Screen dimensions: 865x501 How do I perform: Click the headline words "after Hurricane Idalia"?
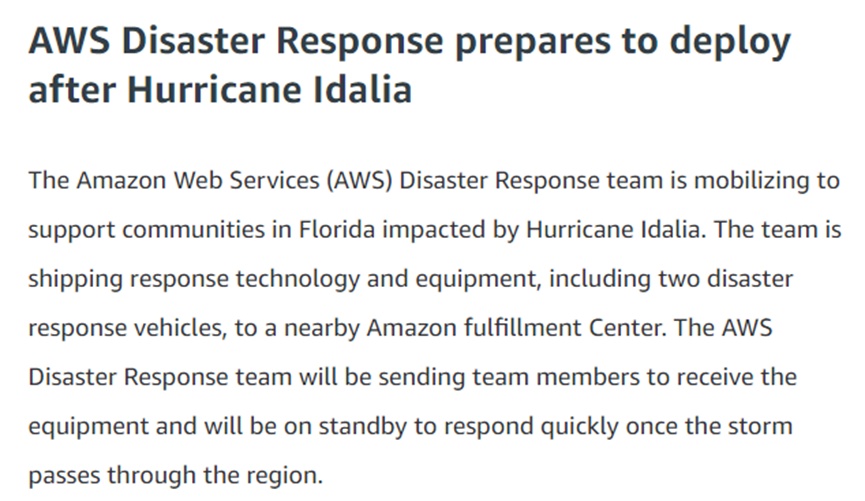pos(220,89)
